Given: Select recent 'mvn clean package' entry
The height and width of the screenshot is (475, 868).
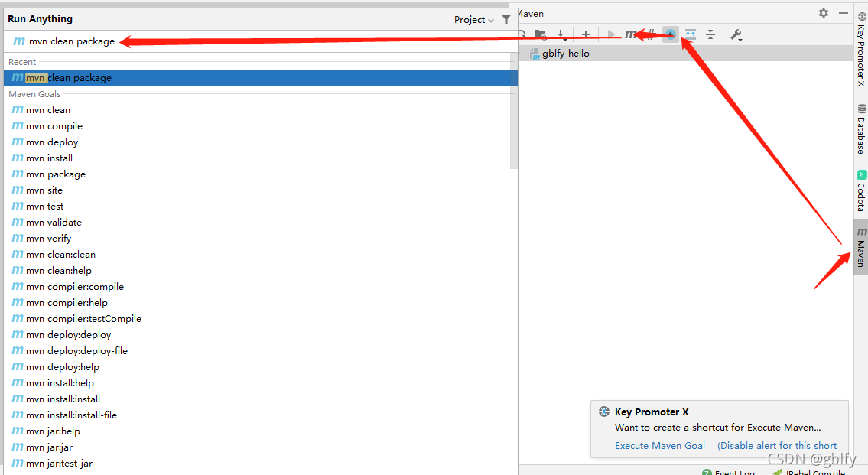Looking at the screenshot, I should (x=260, y=77).
